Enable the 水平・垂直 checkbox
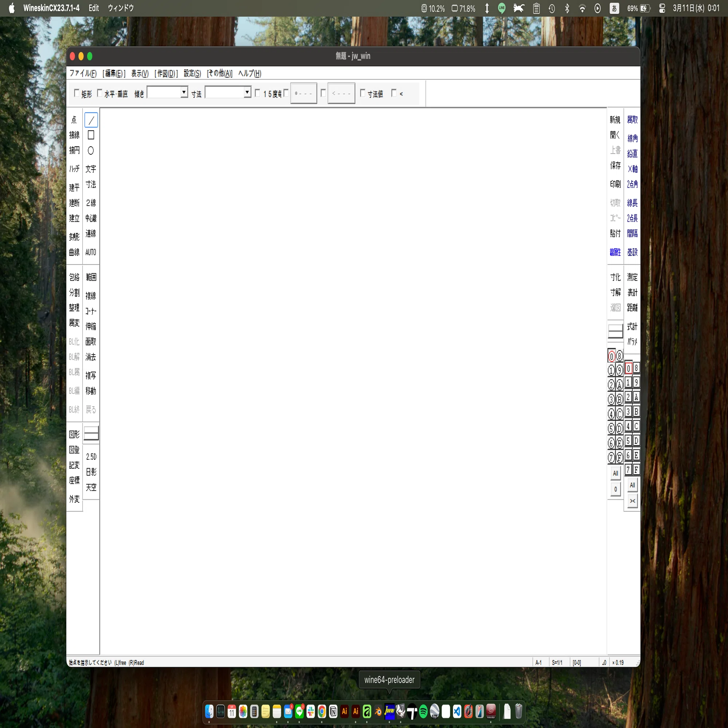The image size is (728, 728). tap(100, 93)
